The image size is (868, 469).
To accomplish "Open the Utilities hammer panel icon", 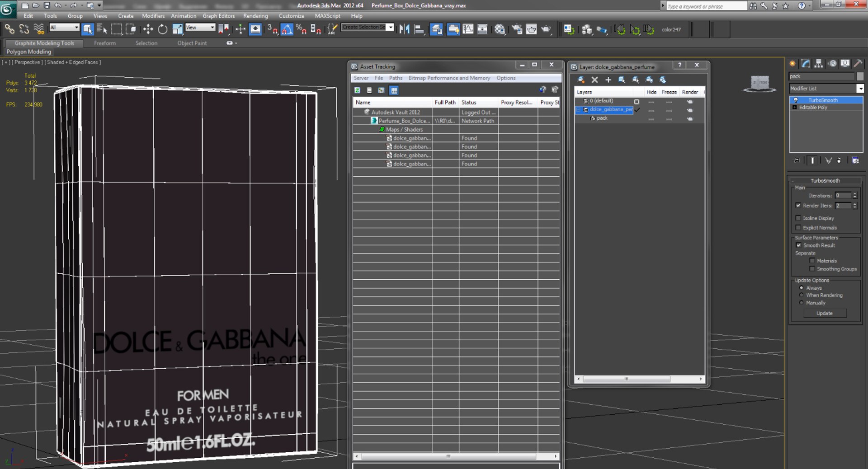I will click(858, 64).
